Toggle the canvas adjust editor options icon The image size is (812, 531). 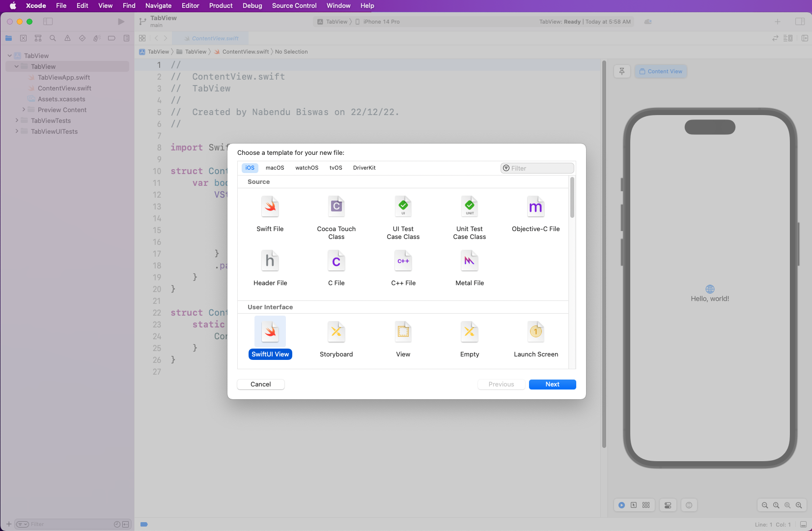[788, 38]
